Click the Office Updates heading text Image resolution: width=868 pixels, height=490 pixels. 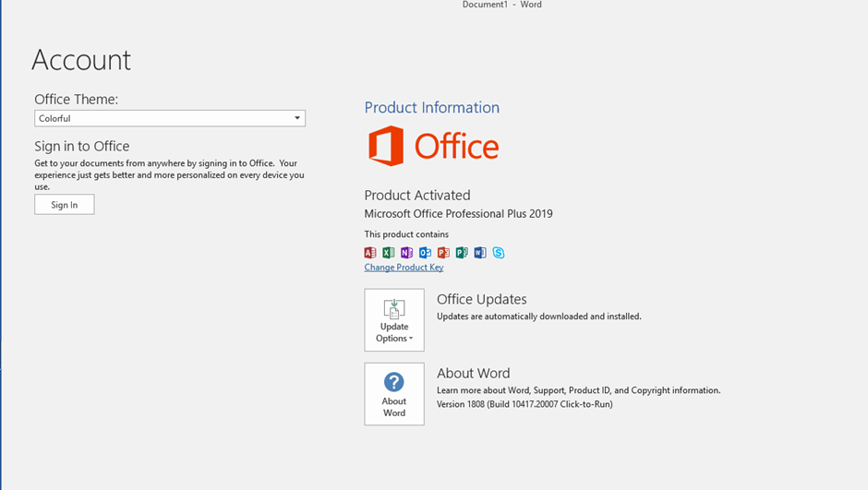[x=481, y=299]
